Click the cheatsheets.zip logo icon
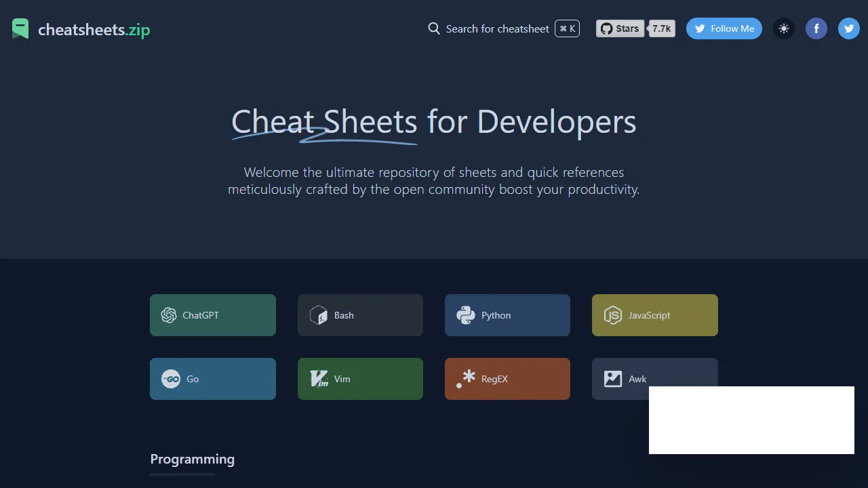Image resolution: width=868 pixels, height=488 pixels. 20,28
